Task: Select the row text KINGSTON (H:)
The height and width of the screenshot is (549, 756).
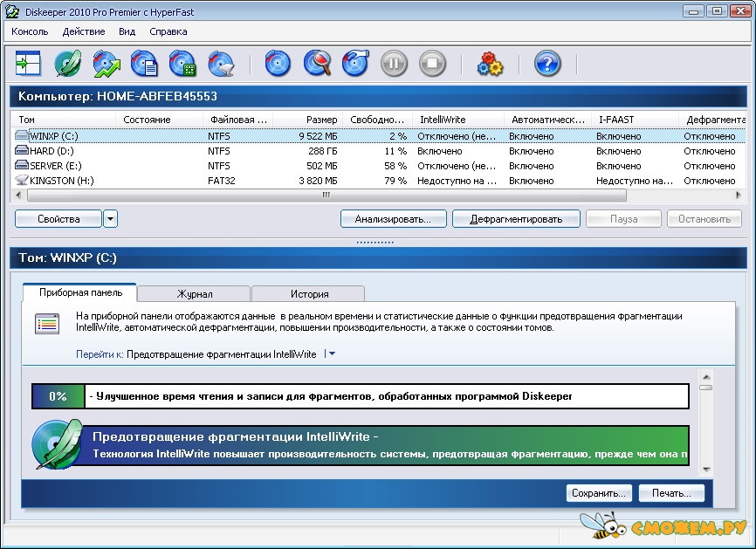Action: (x=62, y=181)
